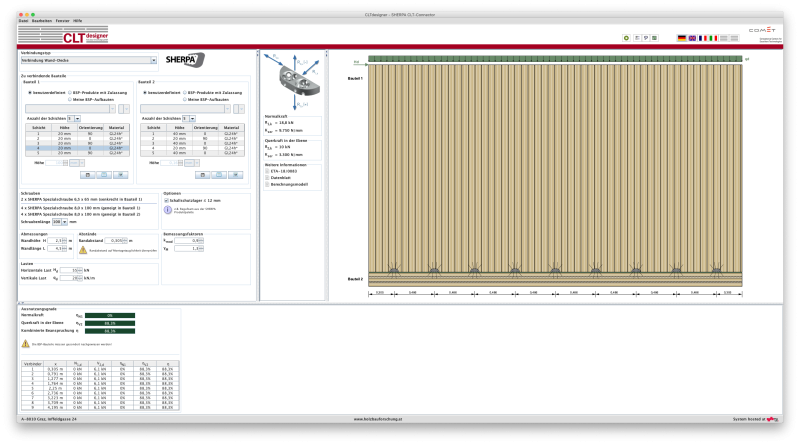Screen dimensions: 800x445
Task: Click the SHERPA logo
Action: point(185,60)
